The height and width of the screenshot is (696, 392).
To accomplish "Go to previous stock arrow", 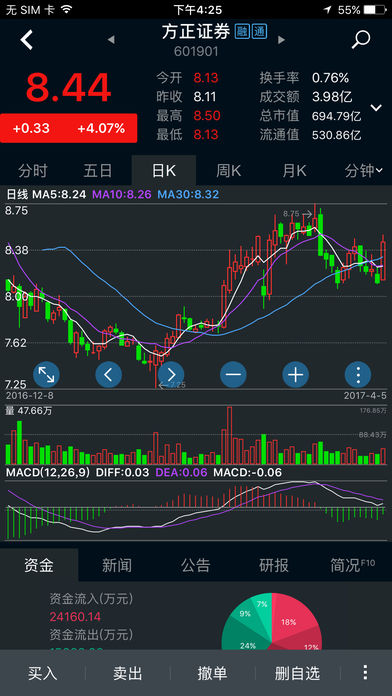I will pyautogui.click(x=111, y=40).
